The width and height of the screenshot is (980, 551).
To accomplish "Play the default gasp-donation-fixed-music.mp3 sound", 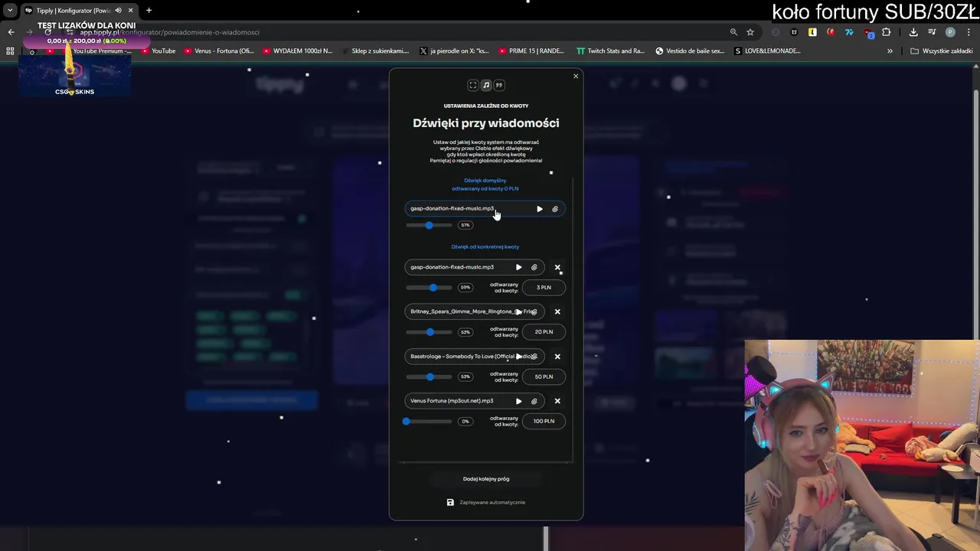I will click(540, 209).
